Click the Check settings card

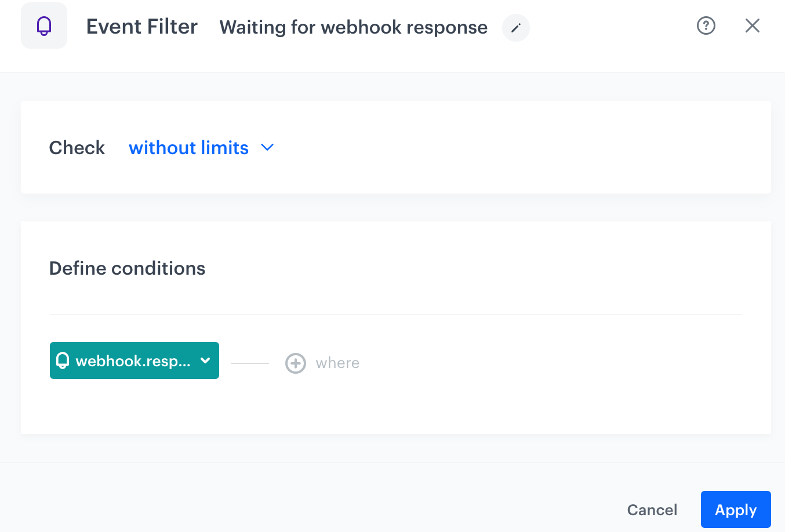(x=396, y=147)
